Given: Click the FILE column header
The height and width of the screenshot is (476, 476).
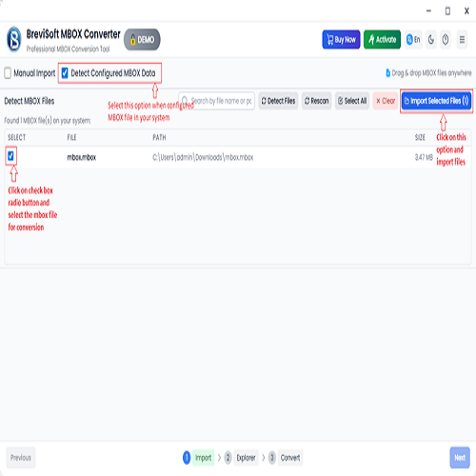Looking at the screenshot, I should coord(71,137).
